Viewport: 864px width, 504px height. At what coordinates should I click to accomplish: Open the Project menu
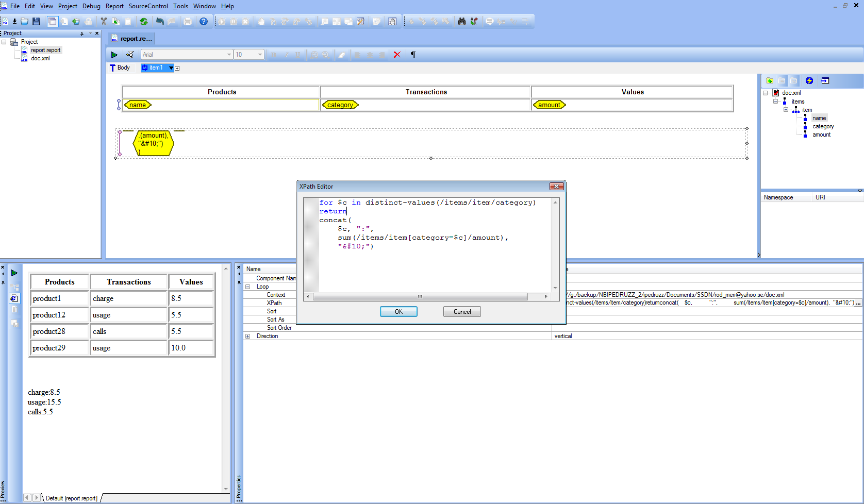(x=68, y=6)
